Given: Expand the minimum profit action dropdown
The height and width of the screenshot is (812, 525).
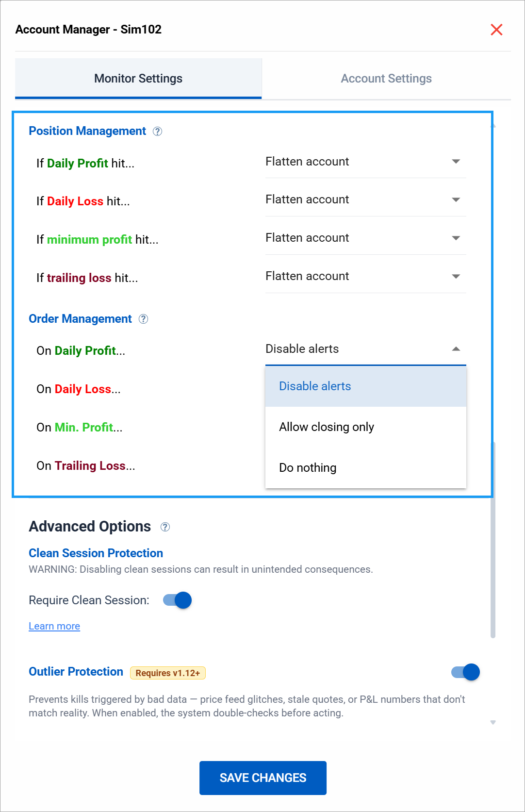Looking at the screenshot, I should coord(365,238).
